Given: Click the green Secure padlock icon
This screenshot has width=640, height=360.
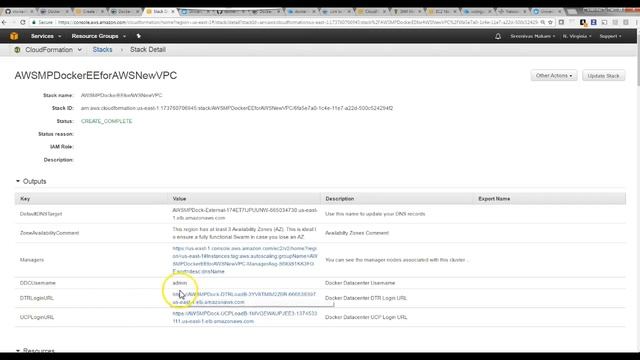Looking at the screenshot, I should point(34,22).
